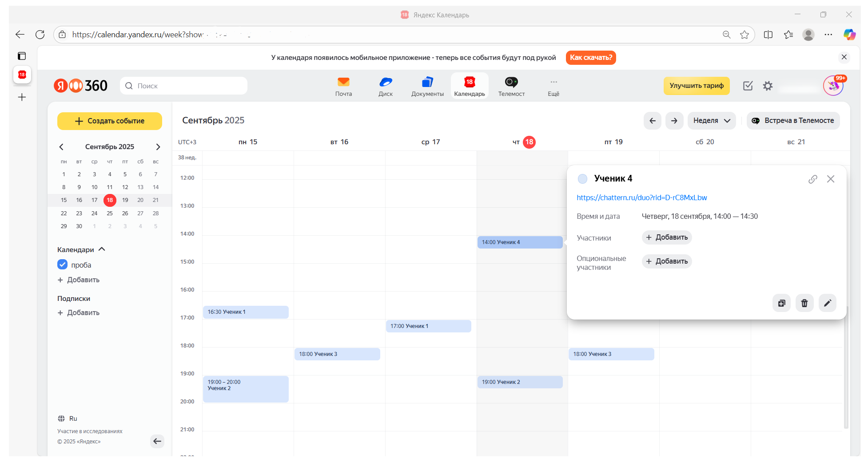Screen dimensions: 868x466
Task: Click the Создать событие button
Action: 109,121
